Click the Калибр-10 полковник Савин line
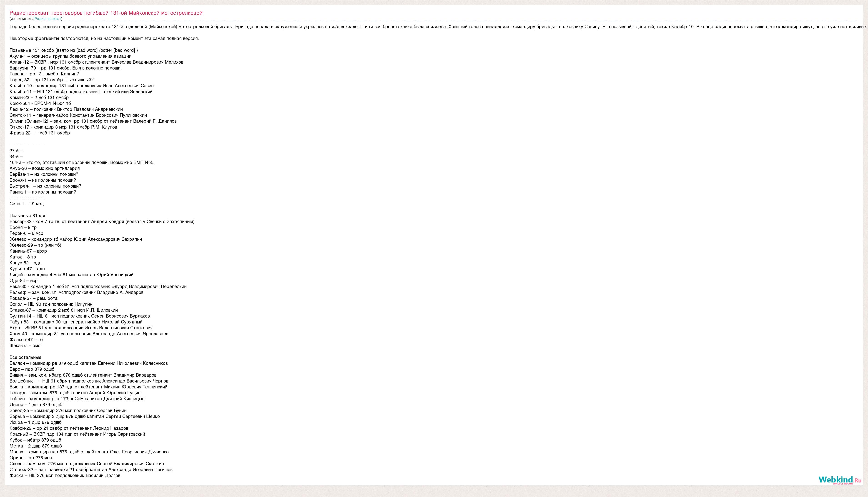Viewport: 868px width, 497px height. (81, 86)
